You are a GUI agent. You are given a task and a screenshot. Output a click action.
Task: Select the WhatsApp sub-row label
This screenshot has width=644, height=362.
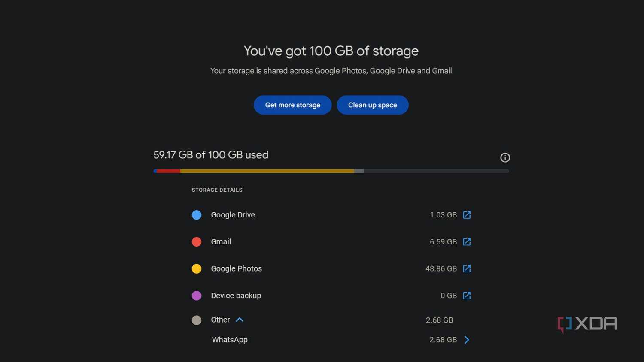click(230, 340)
